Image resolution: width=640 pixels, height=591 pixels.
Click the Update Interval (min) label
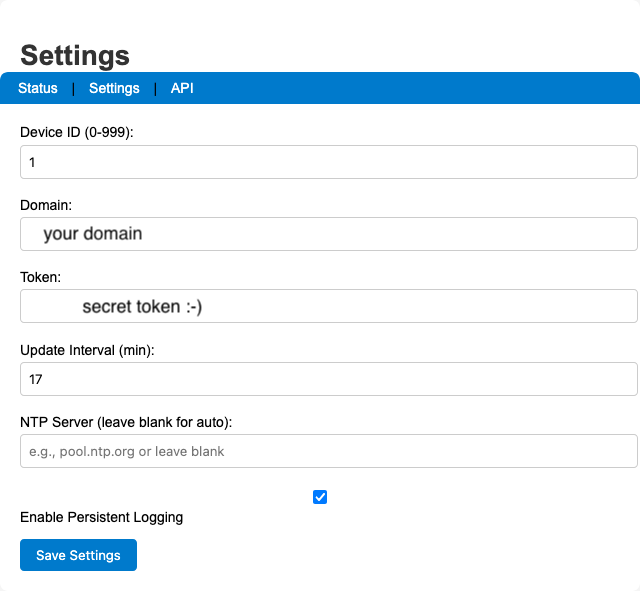[88, 349]
